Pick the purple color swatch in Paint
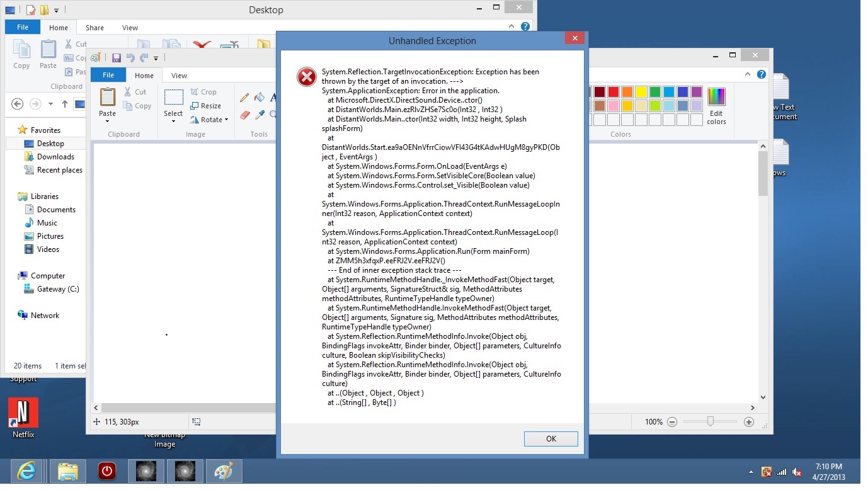This screenshot has height=490, width=868. click(x=696, y=92)
